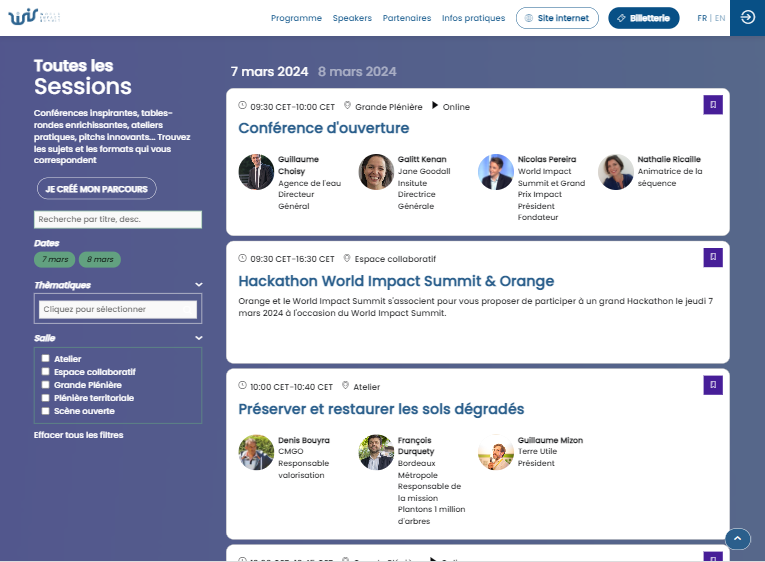
Task: Check the Atelier room filter
Action: pyautogui.click(x=45, y=359)
